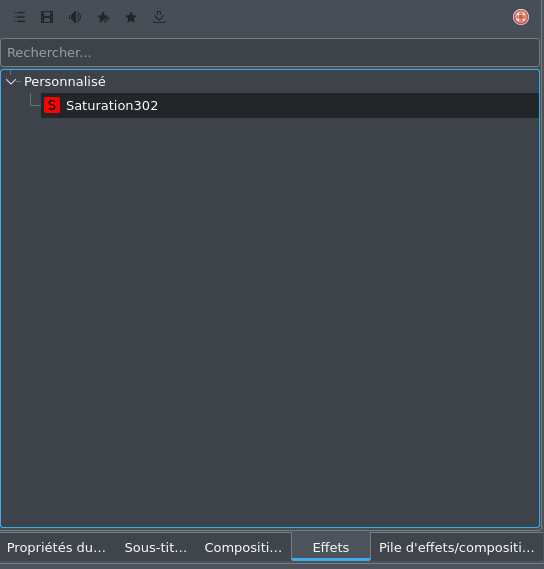Viewport: 544px width, 569px height.
Task: Select the Personnalisé category label
Action: coord(65,82)
